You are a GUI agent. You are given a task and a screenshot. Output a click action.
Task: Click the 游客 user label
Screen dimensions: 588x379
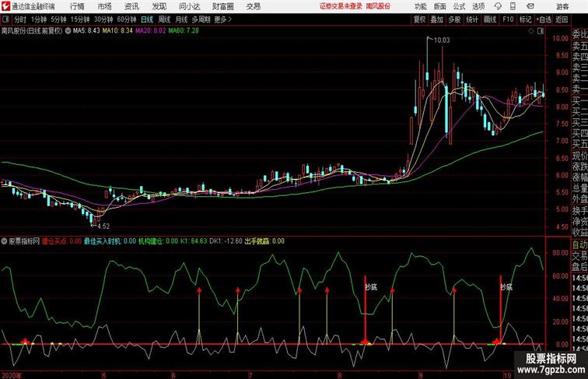562,6
